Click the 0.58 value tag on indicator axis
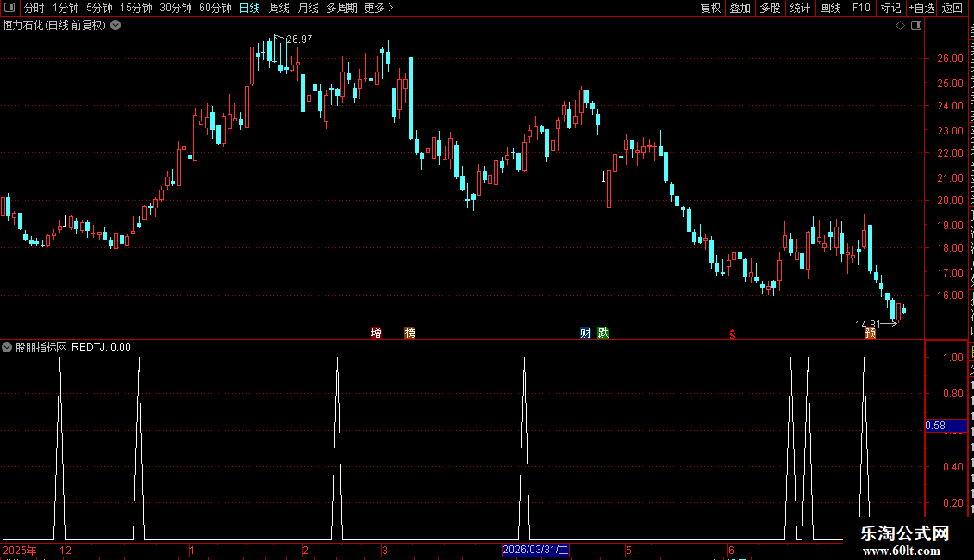974x560 pixels. [x=946, y=426]
